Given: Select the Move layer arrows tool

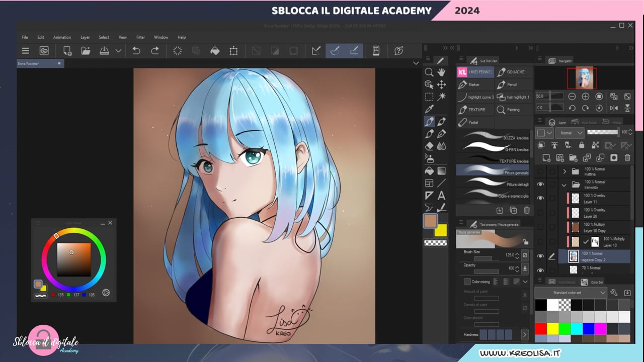Looking at the screenshot, I should 441,84.
